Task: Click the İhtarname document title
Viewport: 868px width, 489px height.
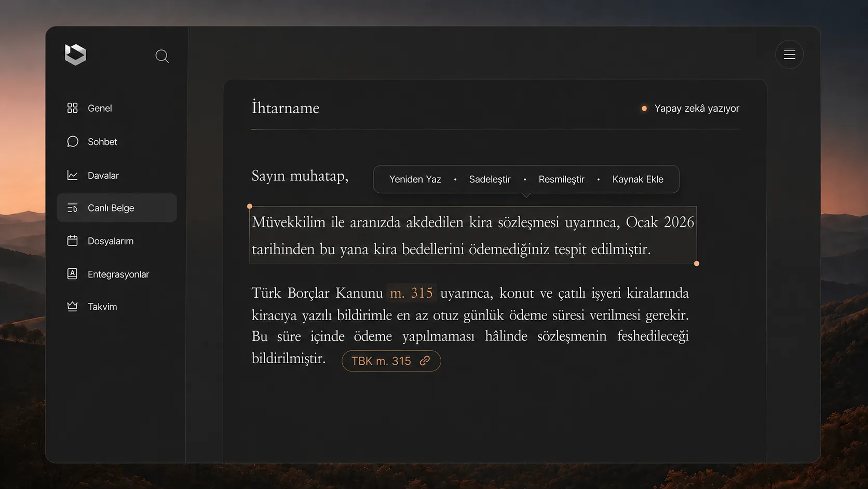Action: [286, 108]
